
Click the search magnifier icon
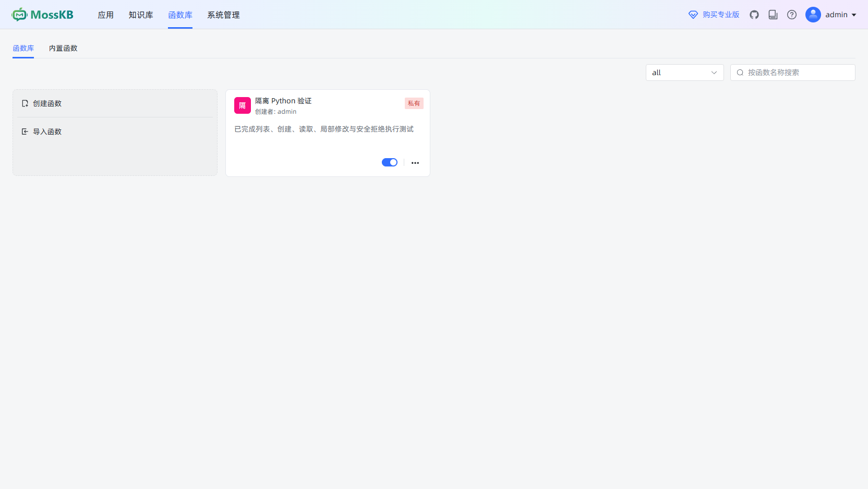pyautogui.click(x=740, y=73)
